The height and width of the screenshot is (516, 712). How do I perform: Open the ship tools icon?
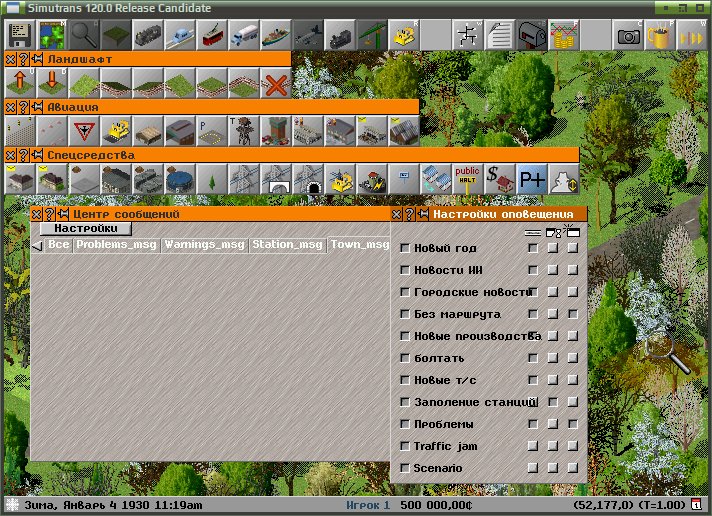(x=276, y=35)
